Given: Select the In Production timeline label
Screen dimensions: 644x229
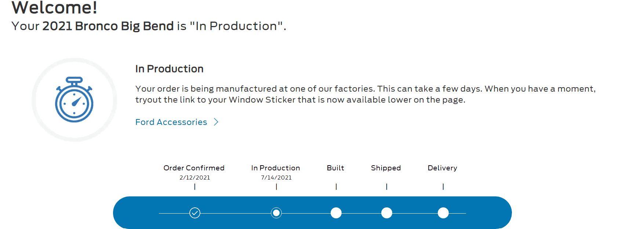Looking at the screenshot, I should tap(276, 168).
